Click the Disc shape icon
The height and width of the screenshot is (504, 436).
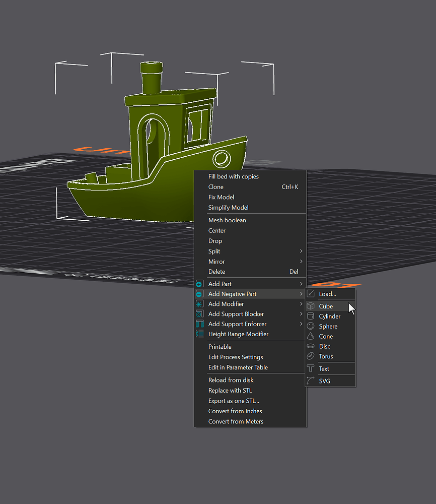click(311, 346)
